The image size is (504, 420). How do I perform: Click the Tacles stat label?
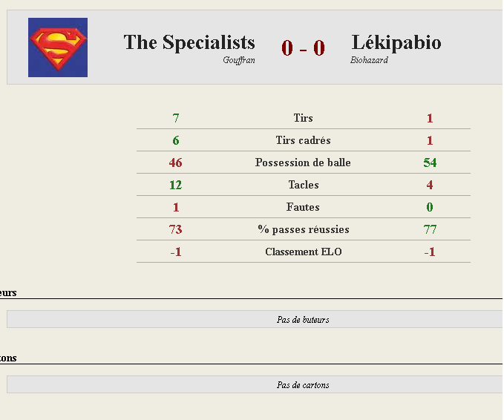pos(304,185)
